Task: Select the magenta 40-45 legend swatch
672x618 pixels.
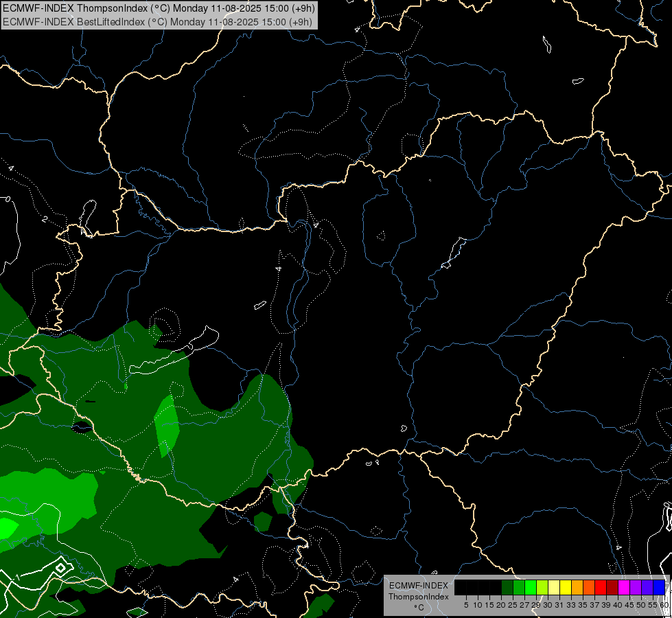Action: [x=624, y=587]
